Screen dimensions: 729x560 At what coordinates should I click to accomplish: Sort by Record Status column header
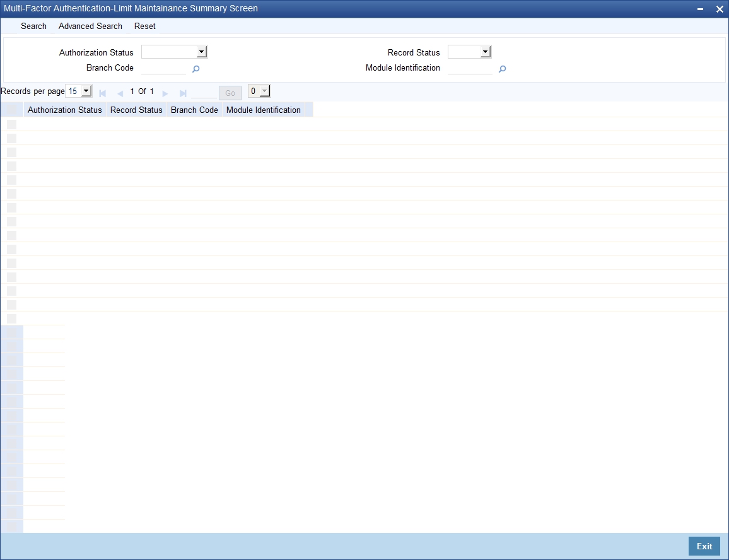136,110
